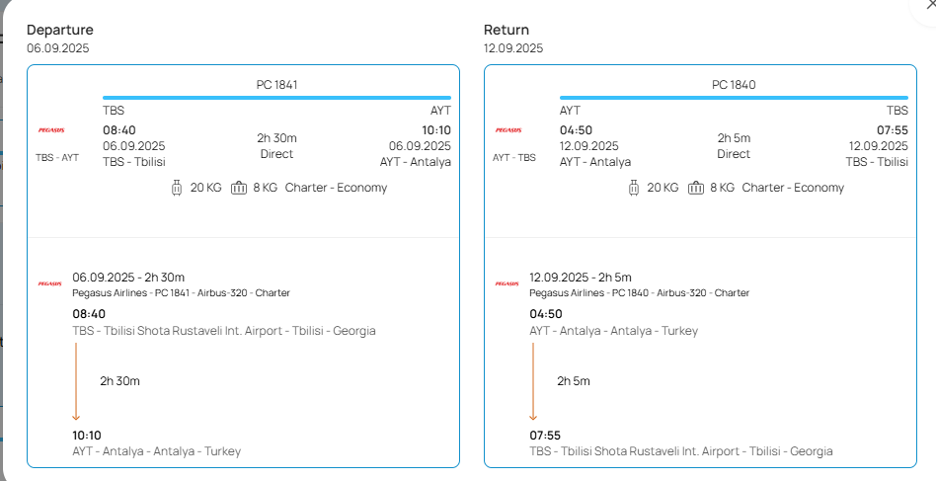This screenshot has height=482, width=936.
Task: Click the Departure section heading
Action: [59, 30]
